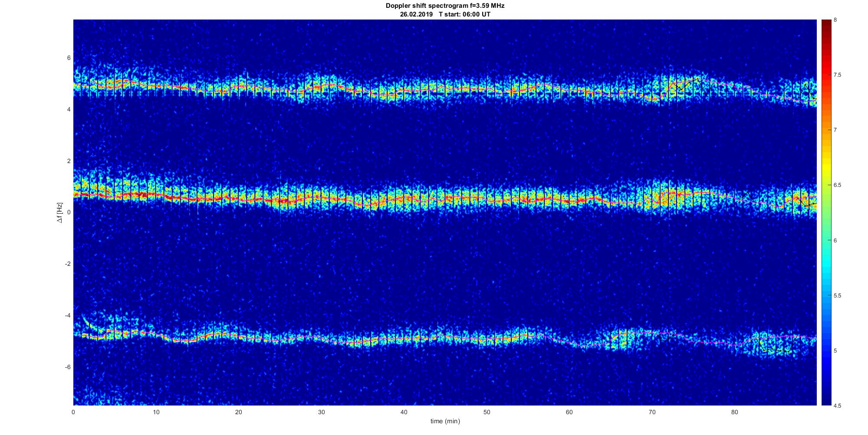Click colorbar tick label '7'

click(835, 130)
